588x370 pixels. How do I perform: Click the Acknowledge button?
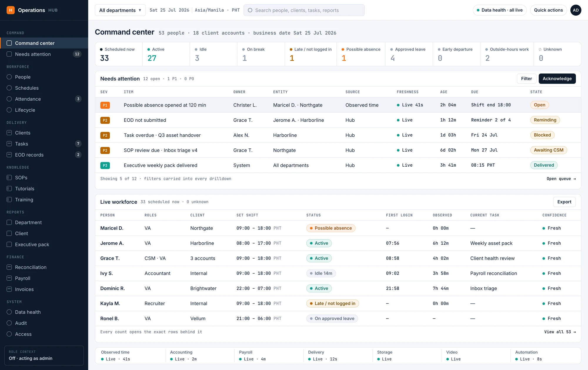coord(557,78)
